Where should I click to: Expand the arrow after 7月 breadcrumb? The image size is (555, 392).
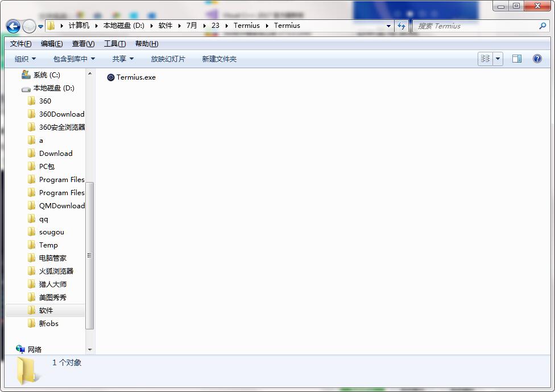(204, 26)
